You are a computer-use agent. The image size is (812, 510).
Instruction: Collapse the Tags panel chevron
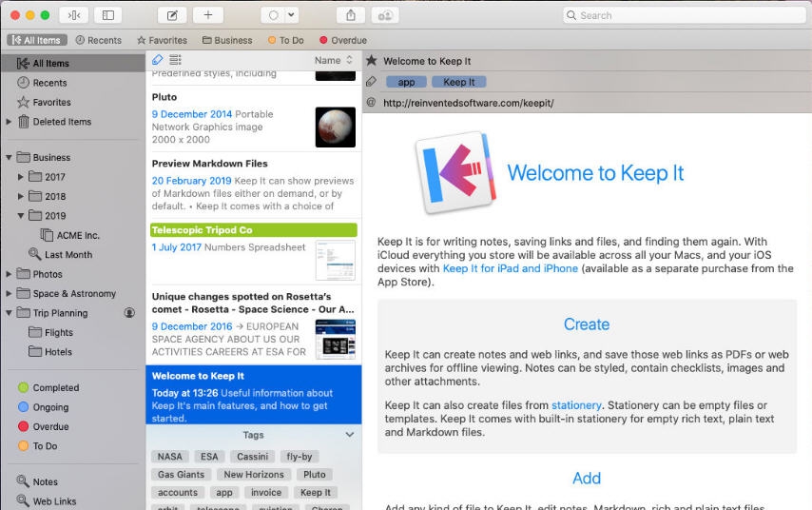pos(350,434)
